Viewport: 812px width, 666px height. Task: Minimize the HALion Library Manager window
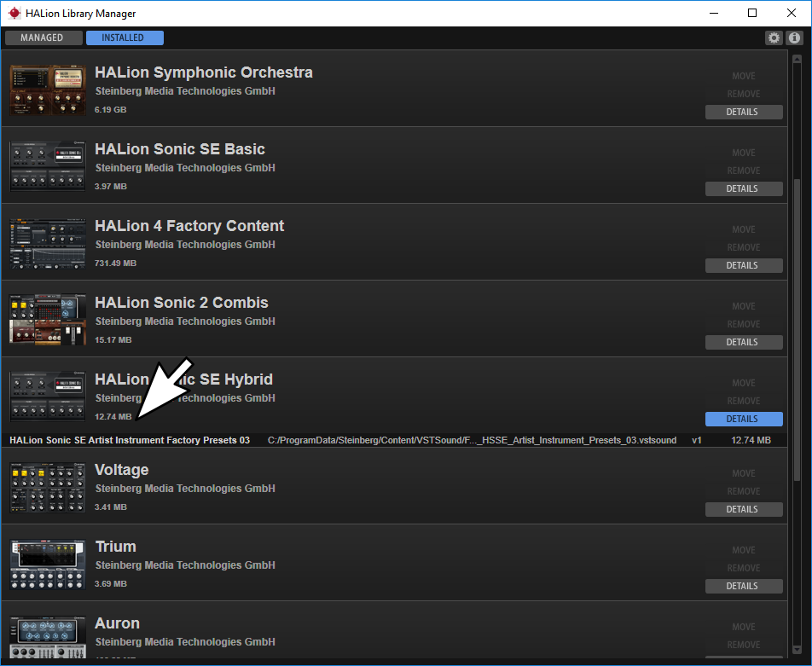click(714, 13)
